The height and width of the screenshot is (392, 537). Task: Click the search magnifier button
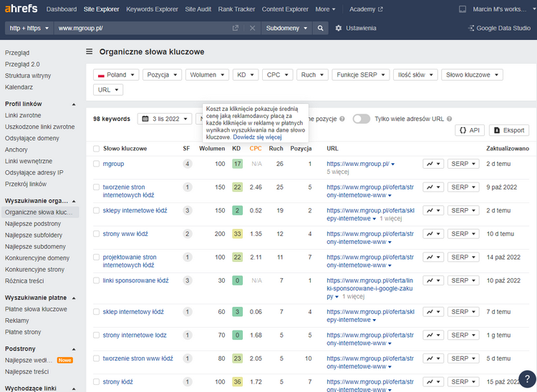pyautogui.click(x=321, y=28)
